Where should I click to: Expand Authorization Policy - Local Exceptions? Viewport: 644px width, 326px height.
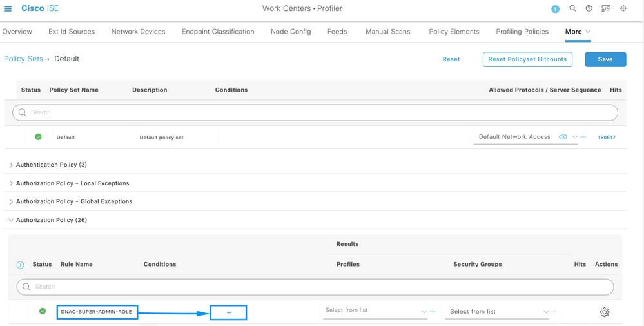click(x=11, y=183)
